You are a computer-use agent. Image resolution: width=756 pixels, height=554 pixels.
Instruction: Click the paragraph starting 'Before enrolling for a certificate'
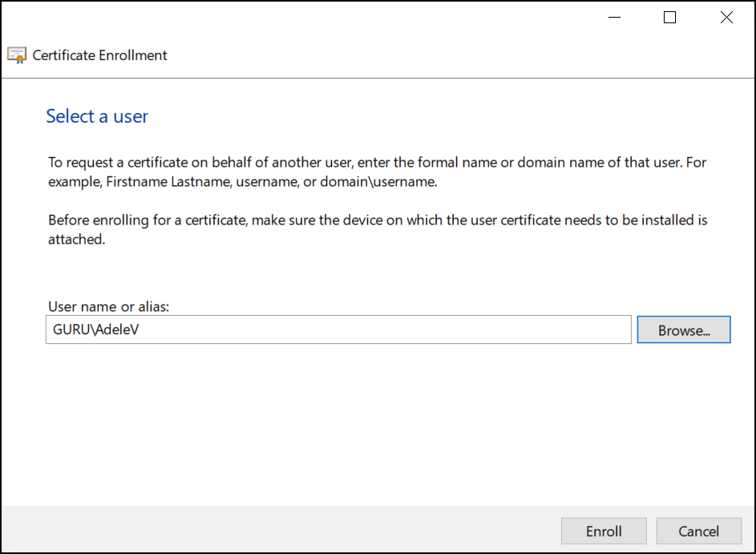[378, 229]
